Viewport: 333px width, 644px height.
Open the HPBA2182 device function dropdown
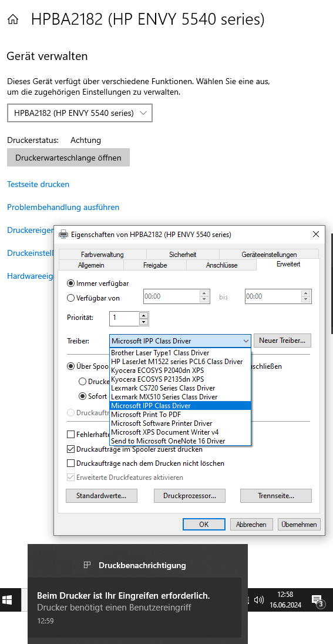(x=80, y=113)
